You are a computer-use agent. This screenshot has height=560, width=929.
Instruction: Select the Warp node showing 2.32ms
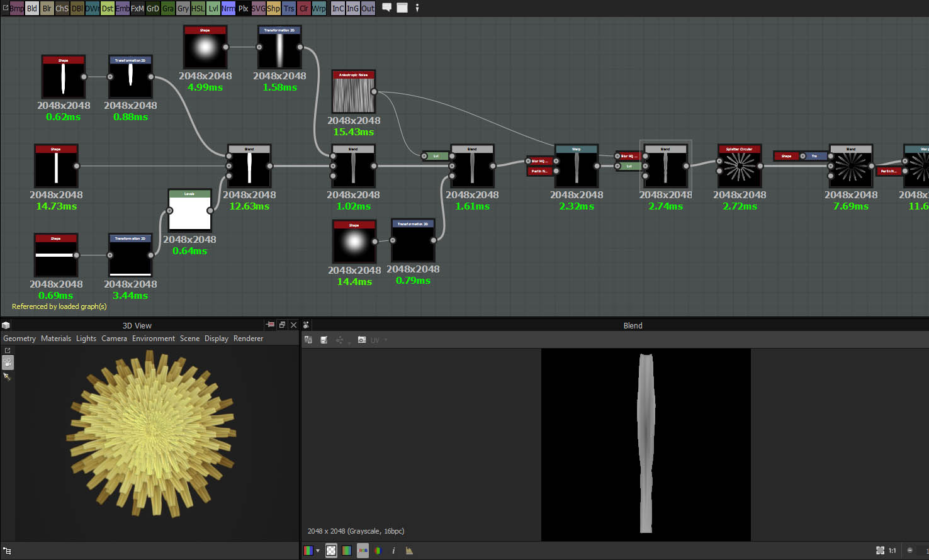(x=576, y=166)
